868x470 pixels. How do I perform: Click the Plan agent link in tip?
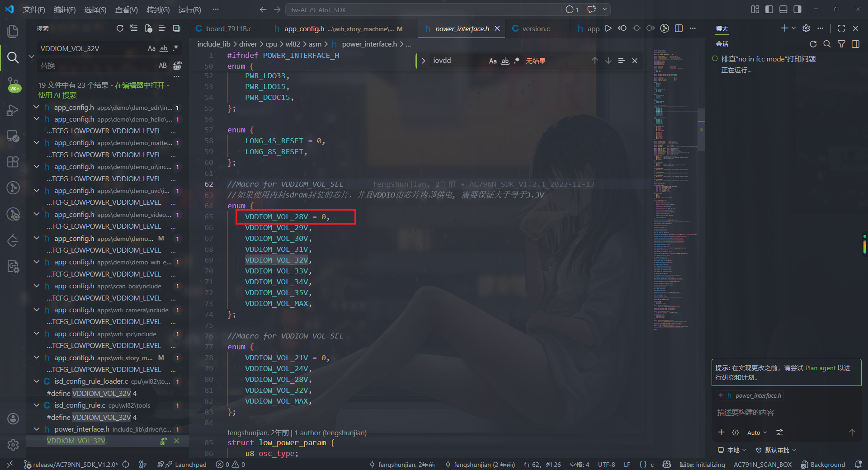tap(820, 368)
